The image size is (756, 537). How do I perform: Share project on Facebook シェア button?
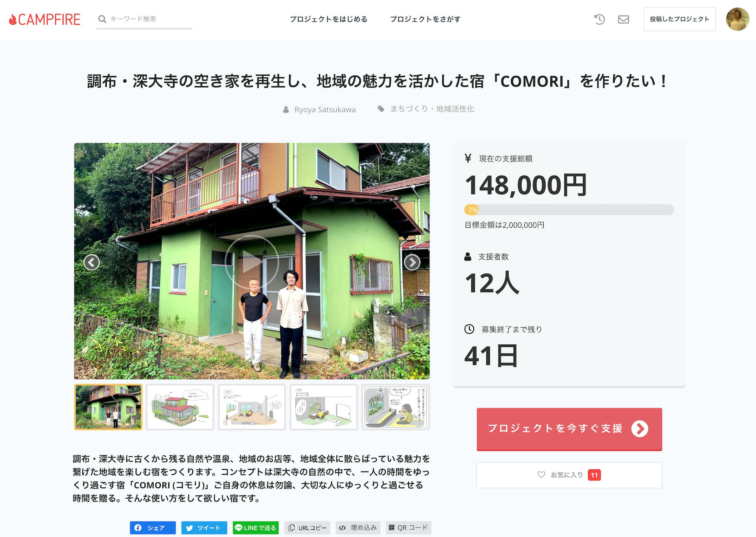click(153, 527)
